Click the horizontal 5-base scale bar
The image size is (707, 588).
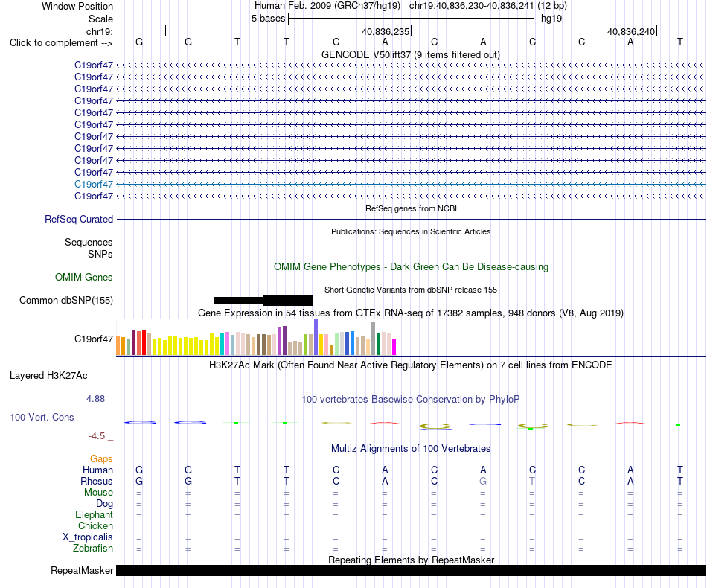point(412,19)
